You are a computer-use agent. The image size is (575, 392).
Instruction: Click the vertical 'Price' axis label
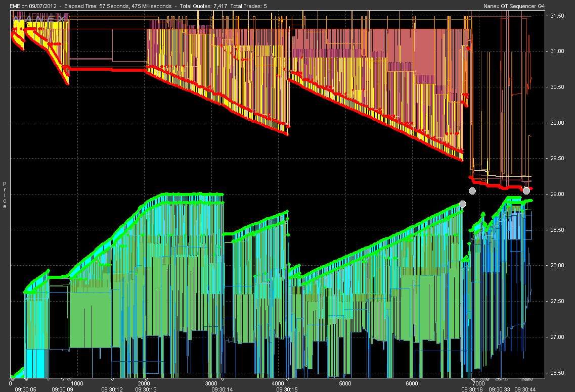pyautogui.click(x=5, y=195)
